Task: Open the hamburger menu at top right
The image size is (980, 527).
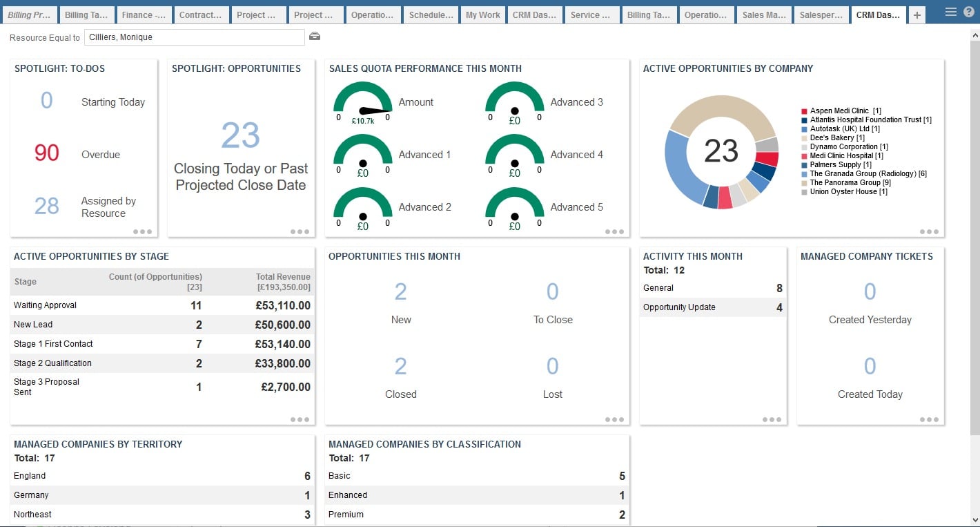Action: [x=950, y=12]
